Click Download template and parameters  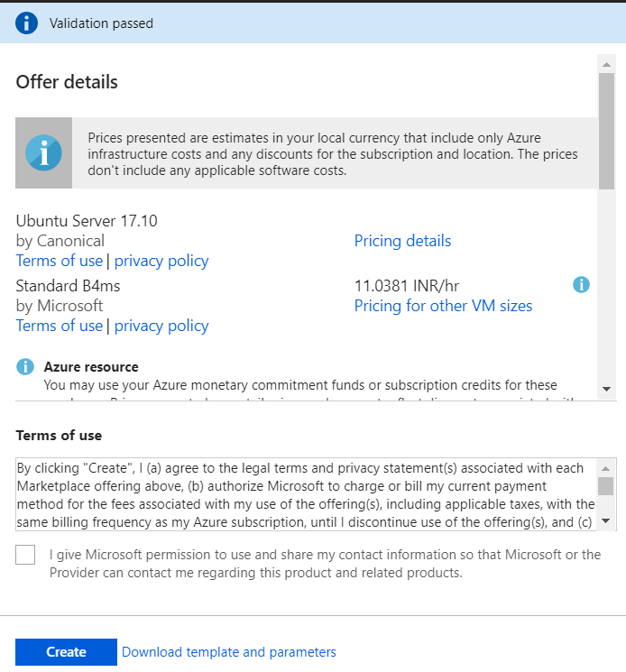(x=229, y=652)
